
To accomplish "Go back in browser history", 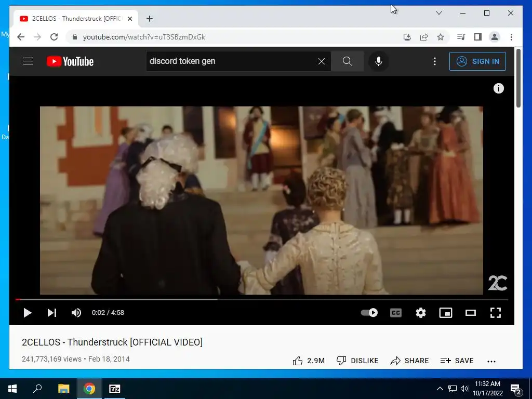I will point(21,37).
